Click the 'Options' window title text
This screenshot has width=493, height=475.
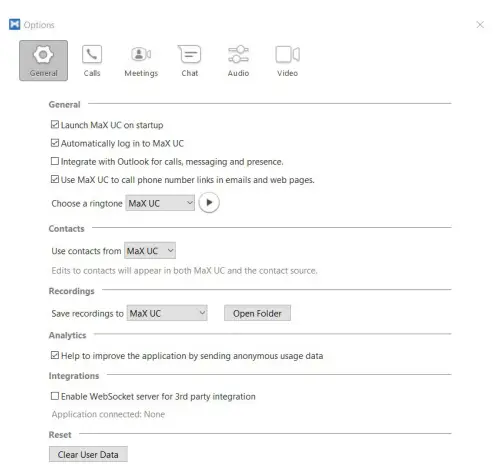[x=39, y=25]
